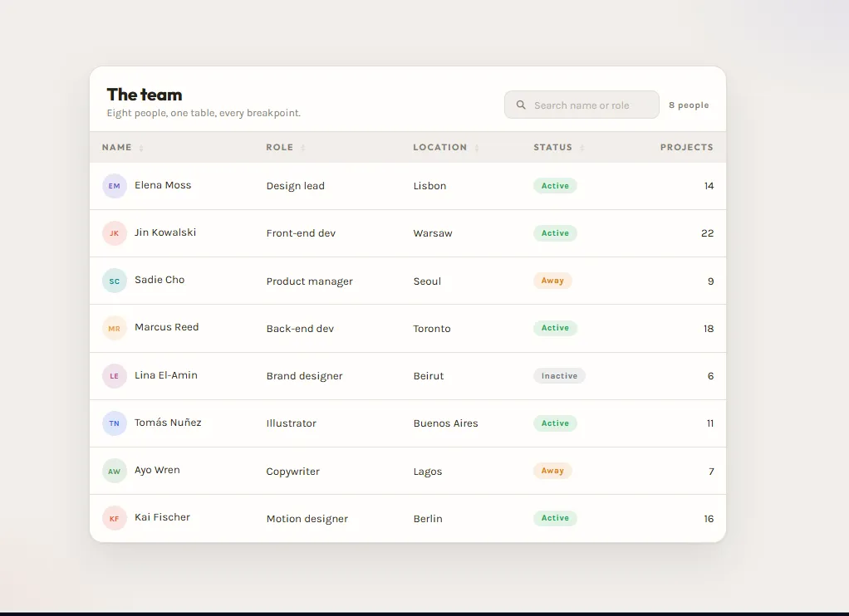
Task: Select the name Lina El-Amin
Action: pos(166,375)
